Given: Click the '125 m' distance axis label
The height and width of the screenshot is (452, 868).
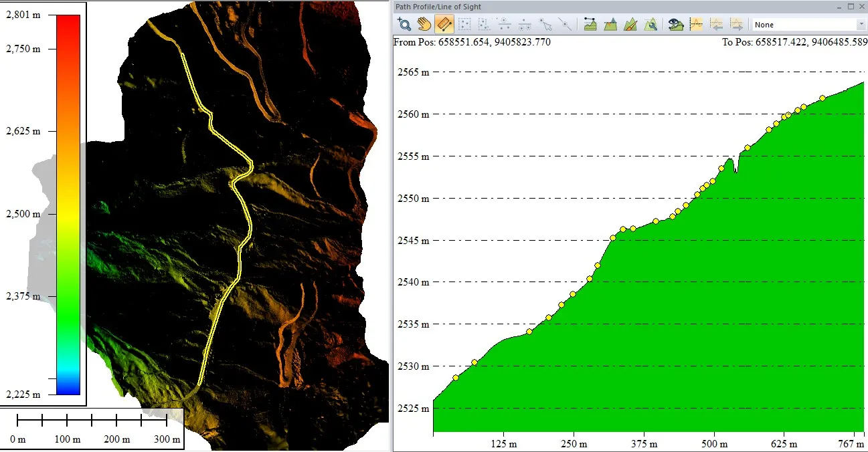Looking at the screenshot, I should [503, 443].
